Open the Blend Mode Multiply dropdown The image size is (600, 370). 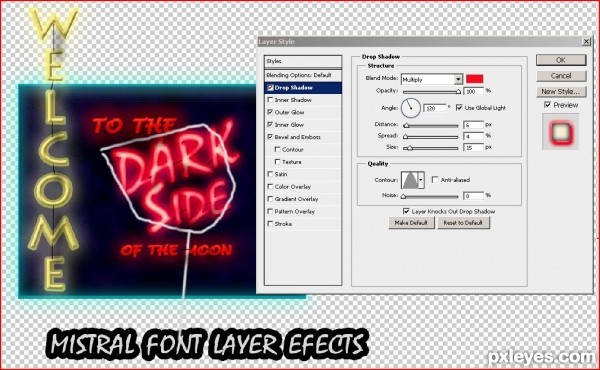pyautogui.click(x=432, y=79)
